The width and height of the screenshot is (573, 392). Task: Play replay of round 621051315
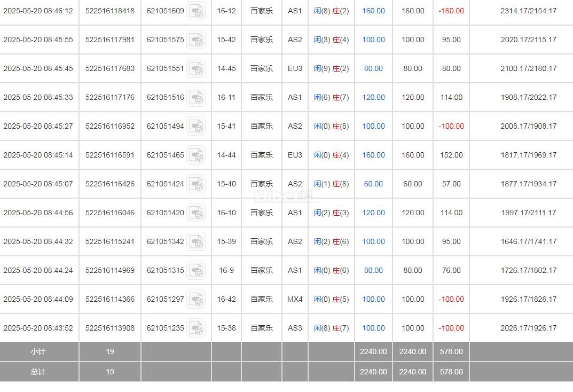(196, 270)
